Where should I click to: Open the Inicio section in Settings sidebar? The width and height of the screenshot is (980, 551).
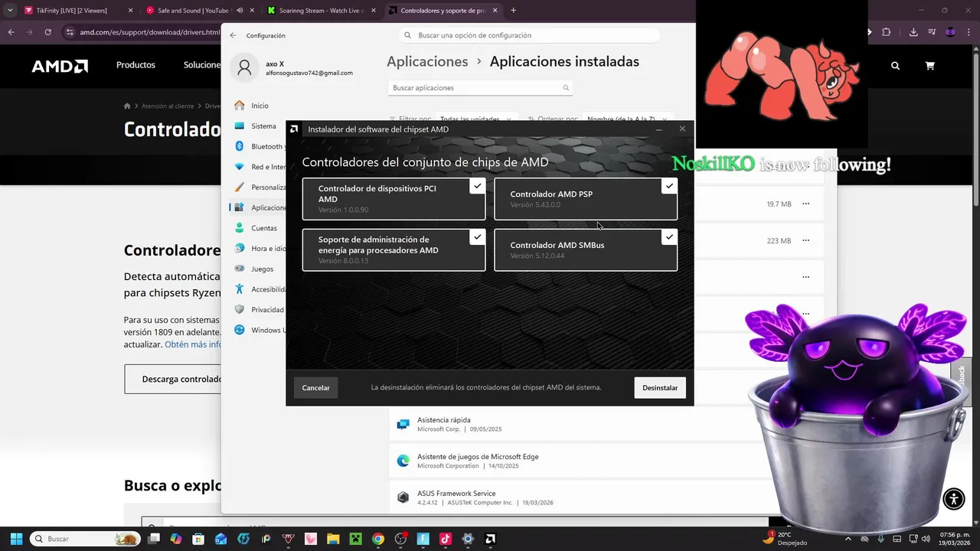coord(256,106)
